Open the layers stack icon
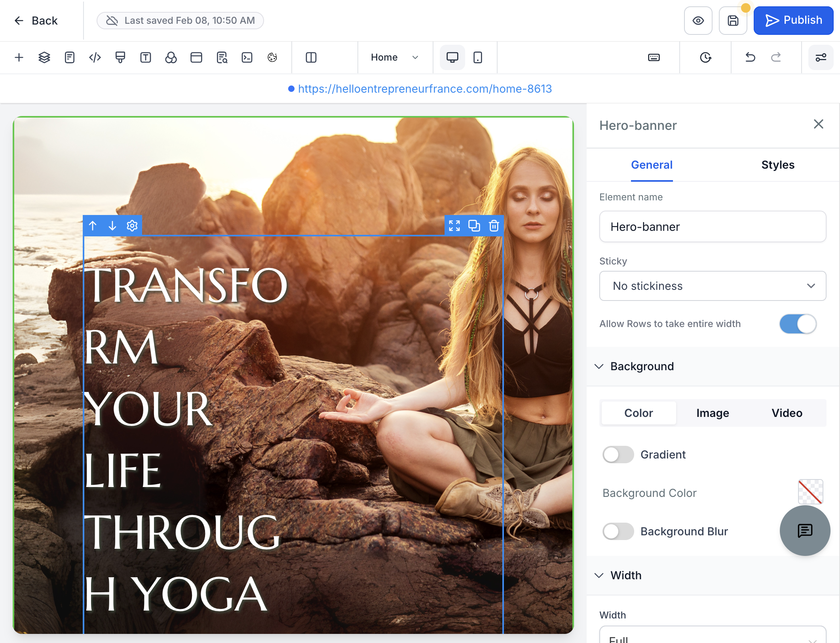840x643 pixels. point(44,57)
